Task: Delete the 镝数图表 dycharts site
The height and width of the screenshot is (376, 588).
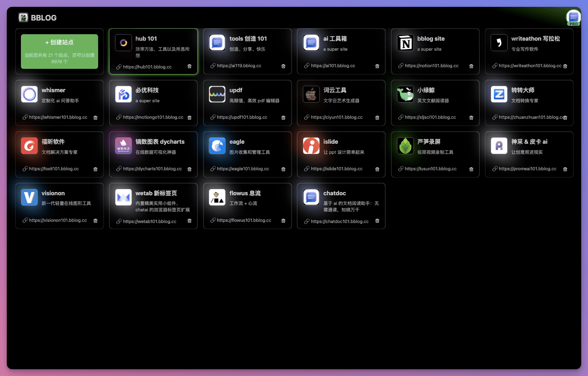Action: (189, 169)
